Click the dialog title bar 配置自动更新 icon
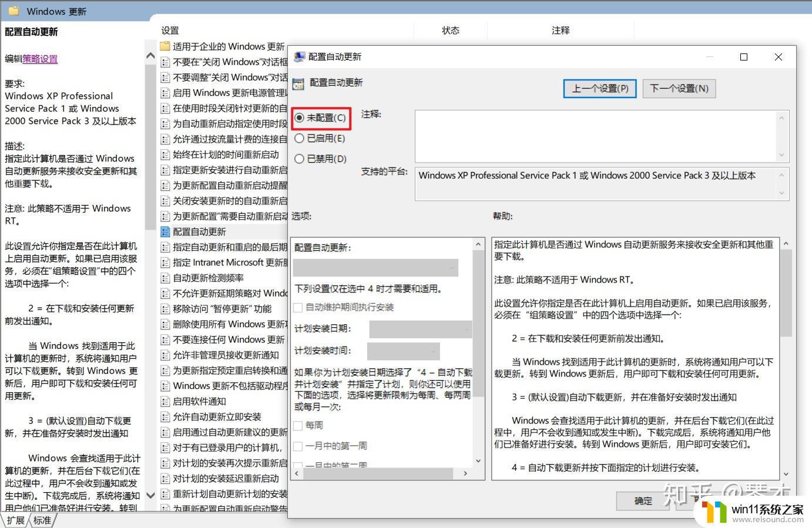Image resolution: width=812 pixels, height=528 pixels. coord(299,56)
